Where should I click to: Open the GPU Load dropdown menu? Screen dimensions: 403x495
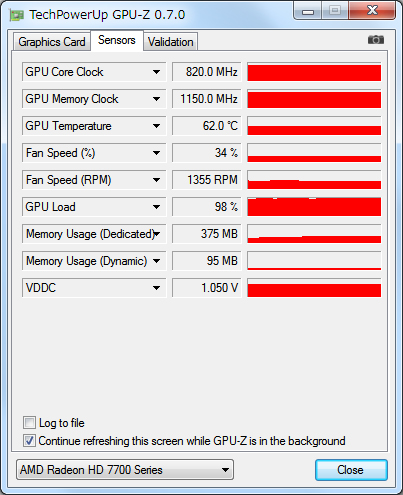click(156, 207)
